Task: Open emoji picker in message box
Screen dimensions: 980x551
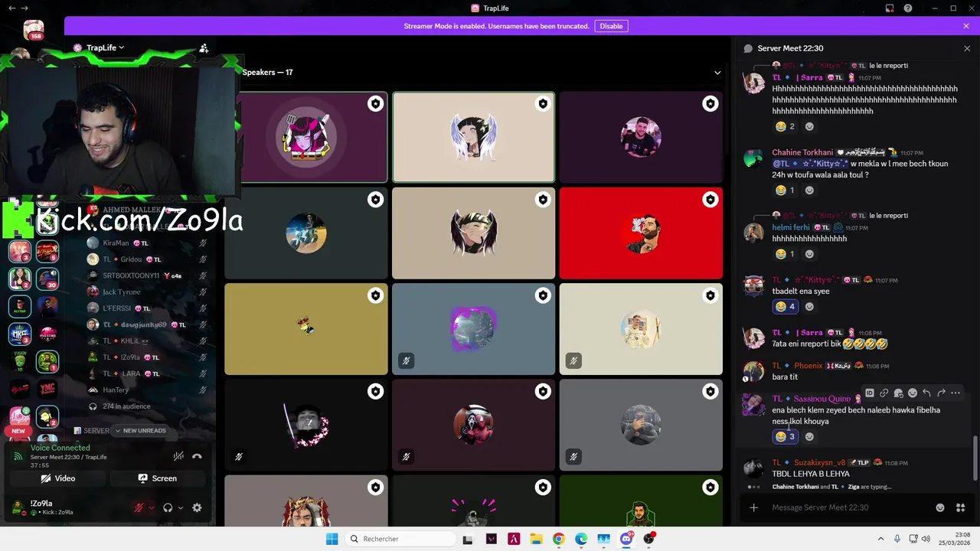Action: [x=940, y=507]
